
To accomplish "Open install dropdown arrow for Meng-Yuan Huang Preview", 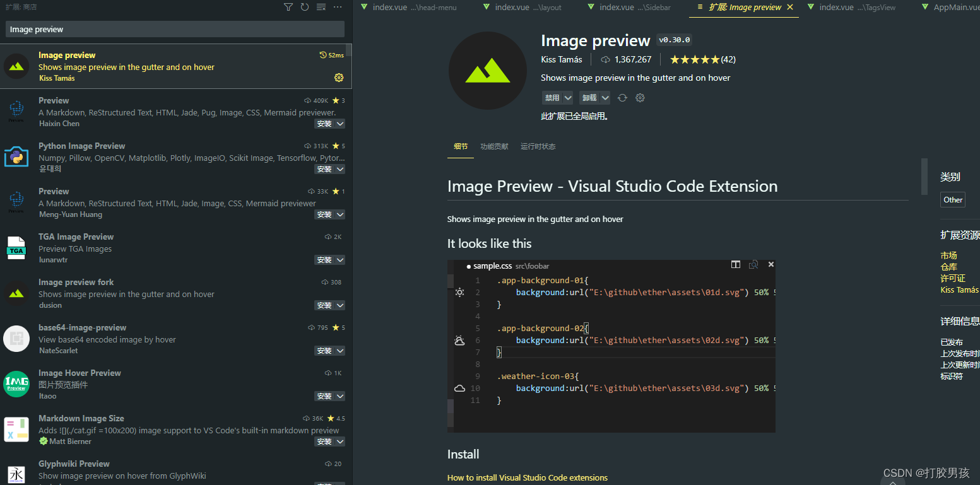I will (x=340, y=214).
